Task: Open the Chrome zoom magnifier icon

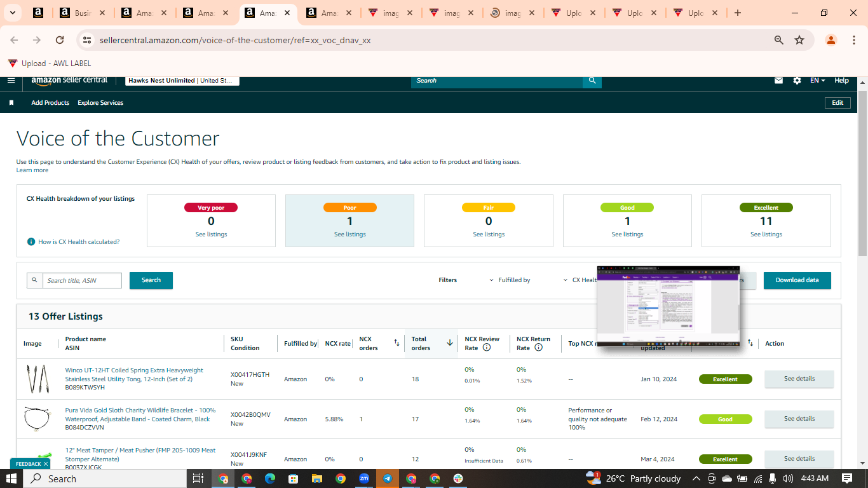Action: click(778, 40)
